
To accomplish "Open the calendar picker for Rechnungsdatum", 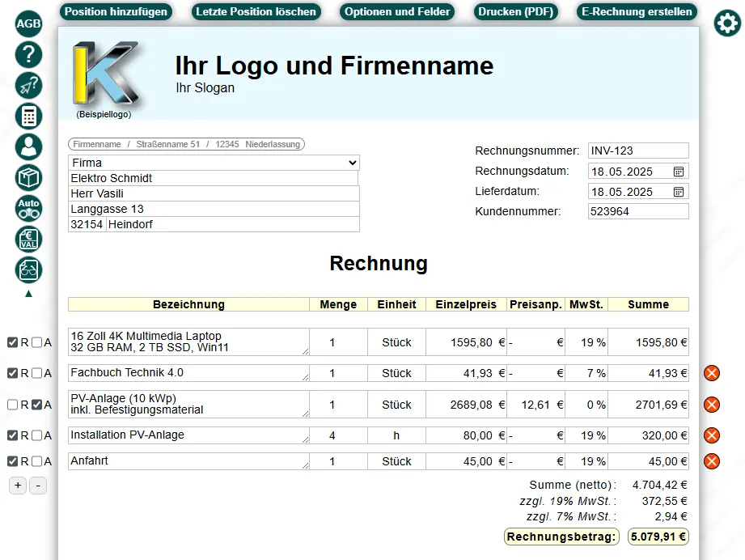I will point(678,171).
